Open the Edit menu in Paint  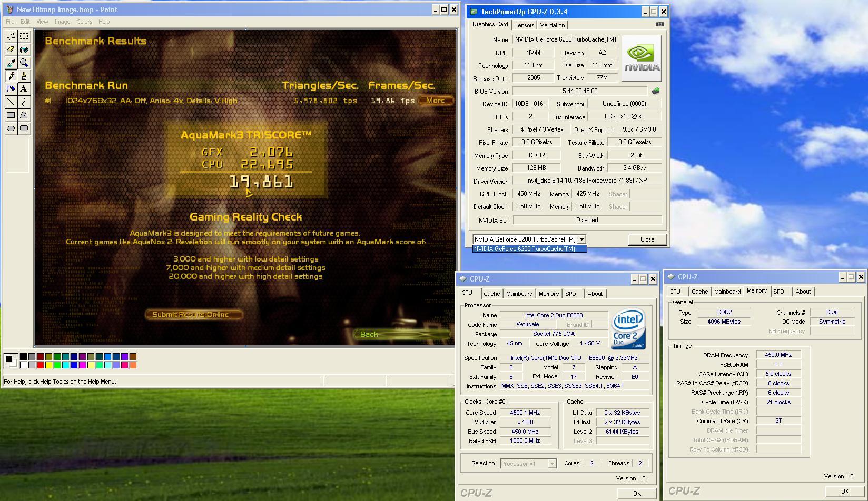point(25,22)
